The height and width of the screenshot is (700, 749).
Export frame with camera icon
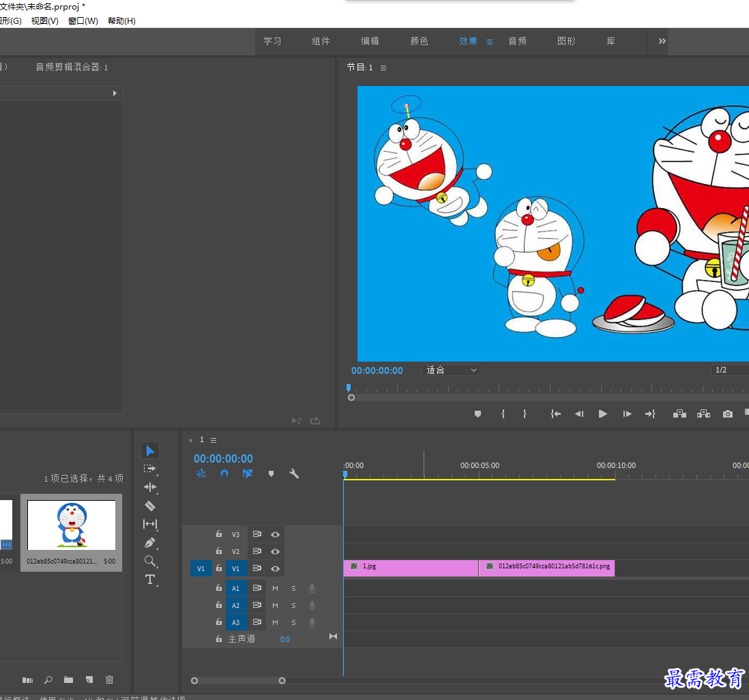pos(727,413)
